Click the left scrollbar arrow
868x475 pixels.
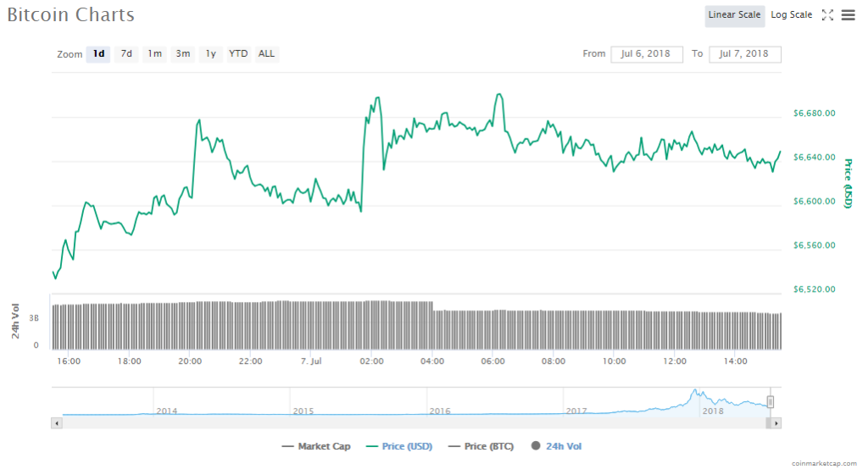pos(57,422)
